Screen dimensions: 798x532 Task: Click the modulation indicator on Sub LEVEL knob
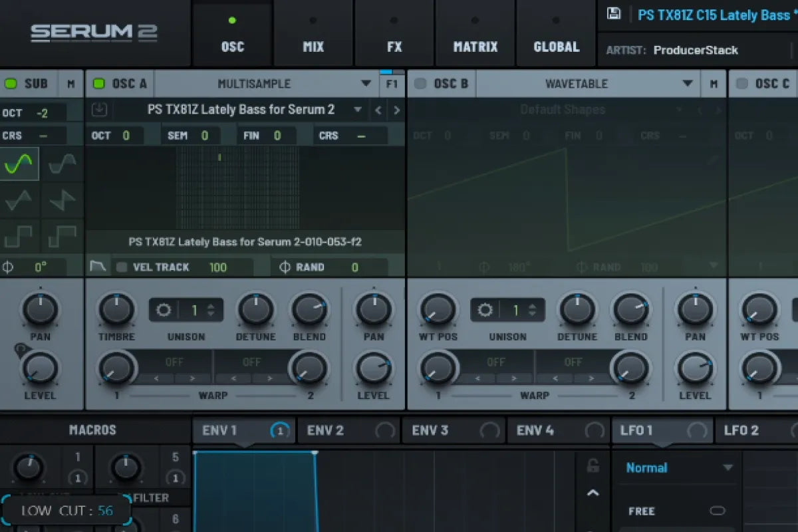tap(21, 348)
